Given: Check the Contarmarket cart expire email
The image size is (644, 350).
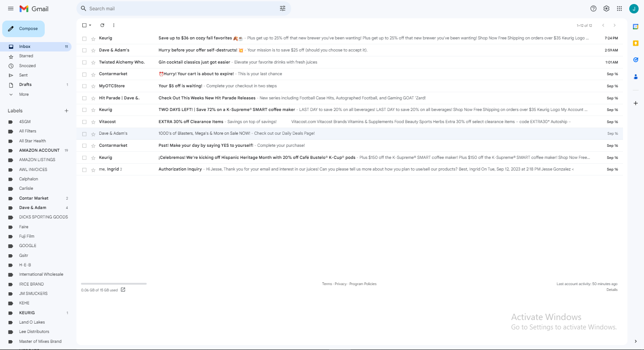Looking at the screenshot, I should [x=84, y=74].
